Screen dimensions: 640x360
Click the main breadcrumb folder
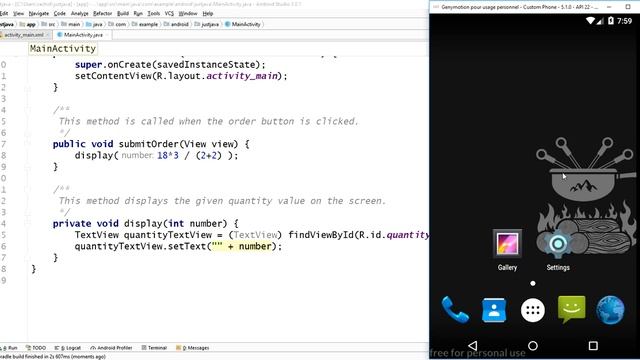click(x=71, y=24)
